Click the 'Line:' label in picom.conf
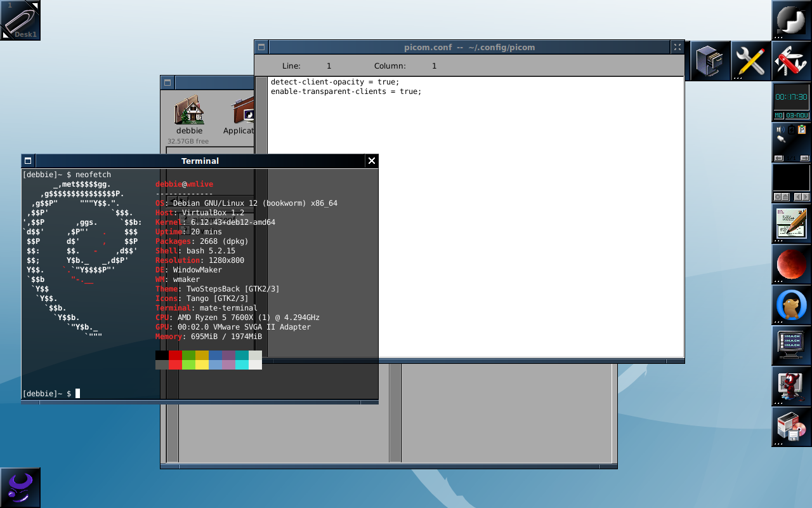 tap(291, 66)
